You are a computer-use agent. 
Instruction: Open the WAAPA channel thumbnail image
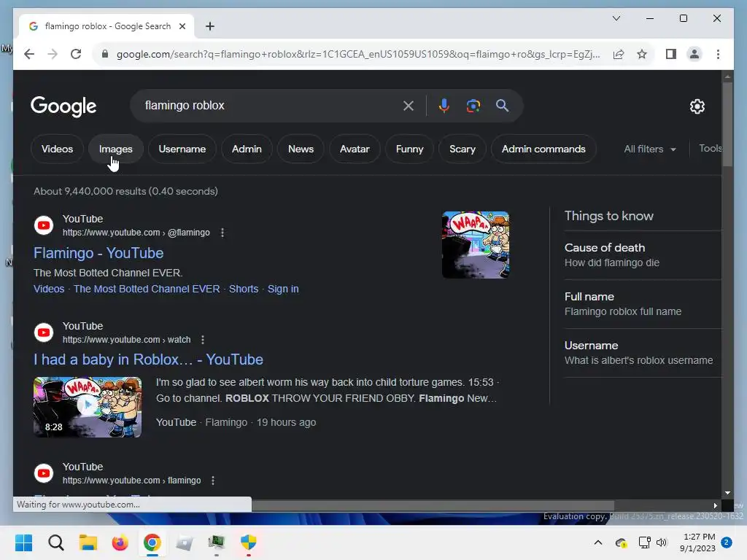coord(476,245)
